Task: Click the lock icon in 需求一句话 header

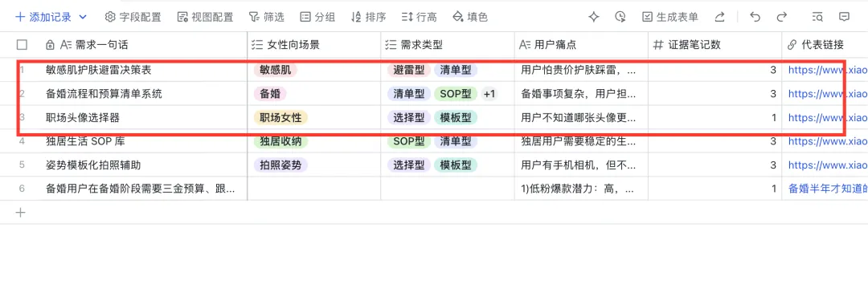Action: 50,45
